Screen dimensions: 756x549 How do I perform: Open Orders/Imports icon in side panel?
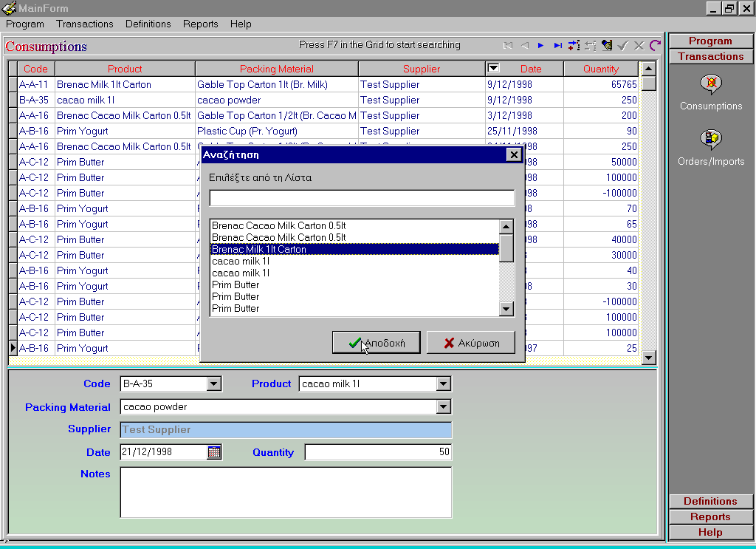711,140
